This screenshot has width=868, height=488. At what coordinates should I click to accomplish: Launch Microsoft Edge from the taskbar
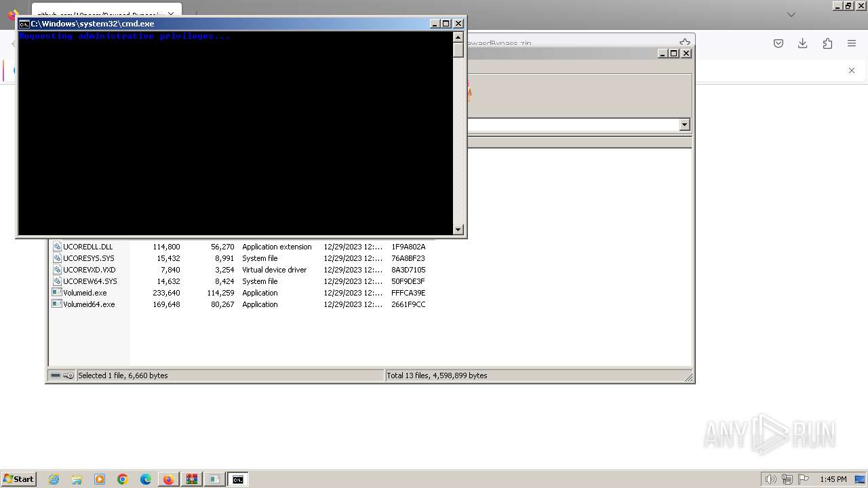tap(146, 479)
